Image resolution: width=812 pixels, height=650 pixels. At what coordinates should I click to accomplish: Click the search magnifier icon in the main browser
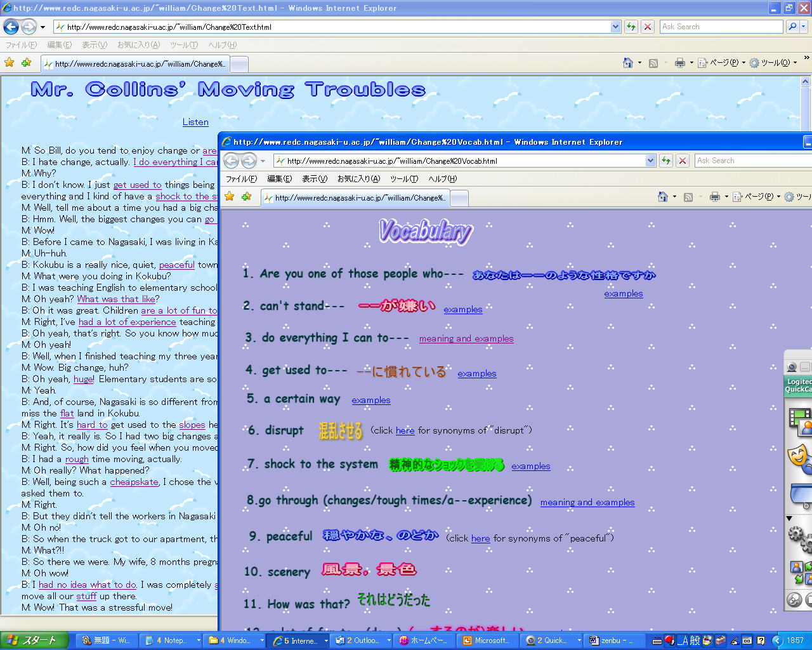pyautogui.click(x=792, y=27)
